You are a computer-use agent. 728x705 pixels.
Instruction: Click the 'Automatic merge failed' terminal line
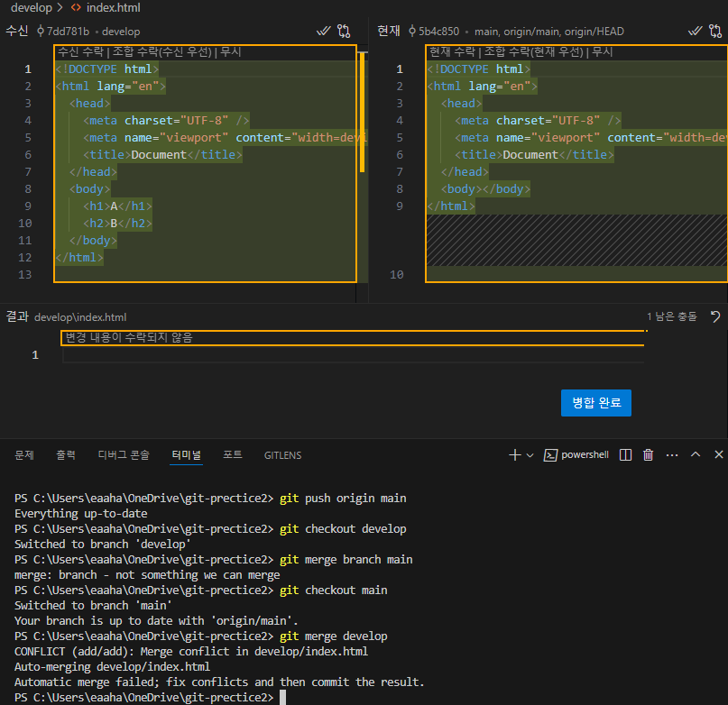[219, 682]
